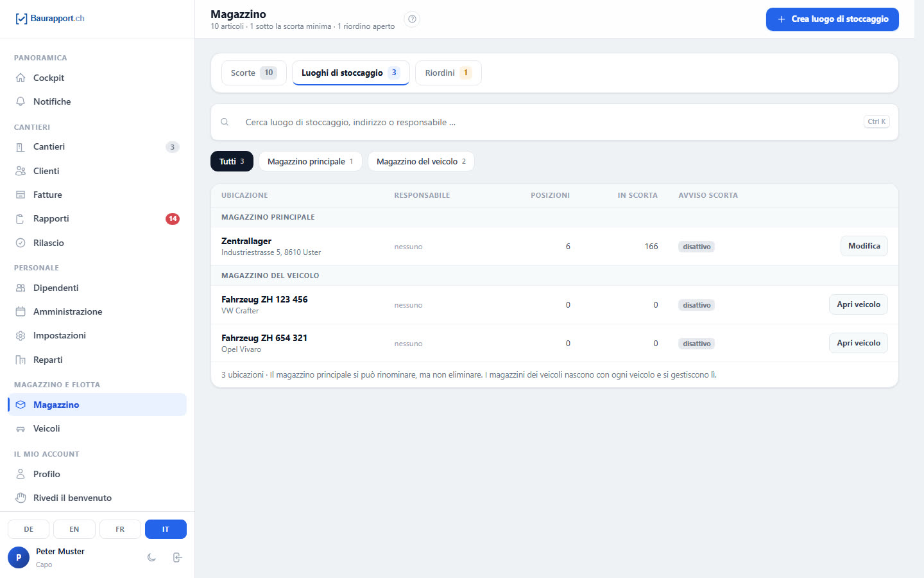924x578 pixels.
Task: Open Rapporti with 14 badge
Action: 97,219
